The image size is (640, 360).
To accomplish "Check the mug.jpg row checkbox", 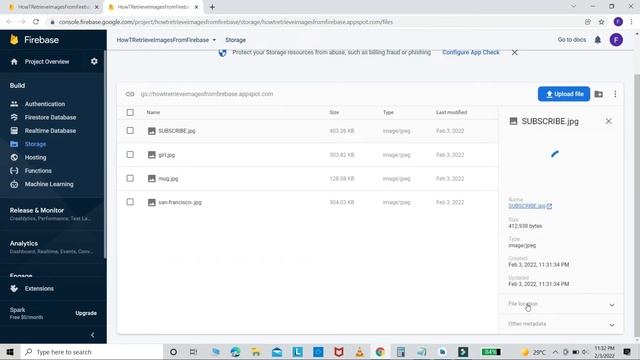I will point(130,178).
